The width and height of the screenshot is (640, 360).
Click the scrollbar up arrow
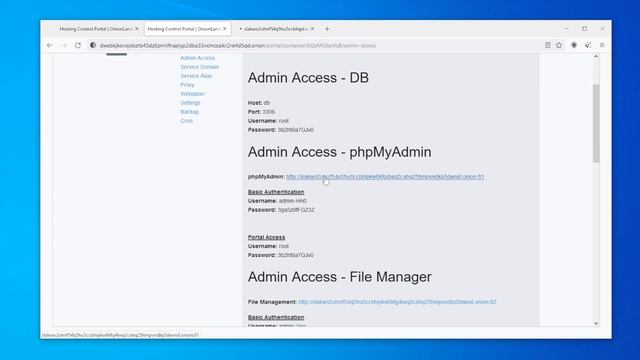[x=596, y=56]
